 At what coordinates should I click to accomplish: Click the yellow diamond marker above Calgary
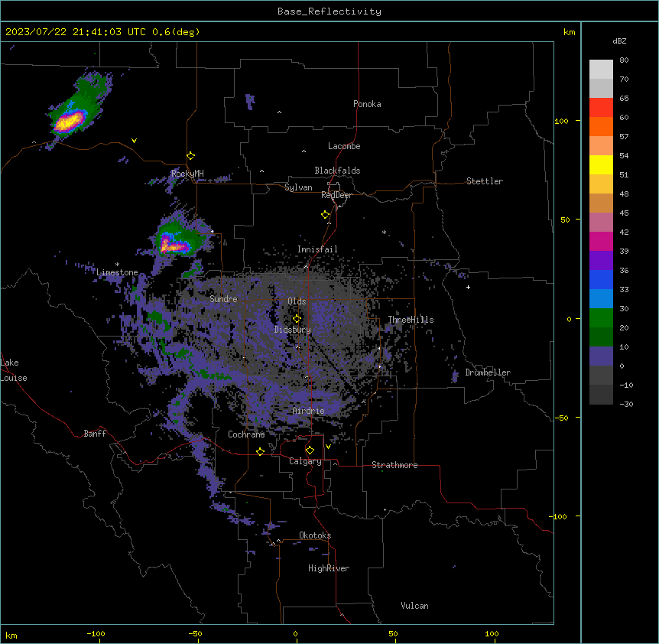[310, 450]
